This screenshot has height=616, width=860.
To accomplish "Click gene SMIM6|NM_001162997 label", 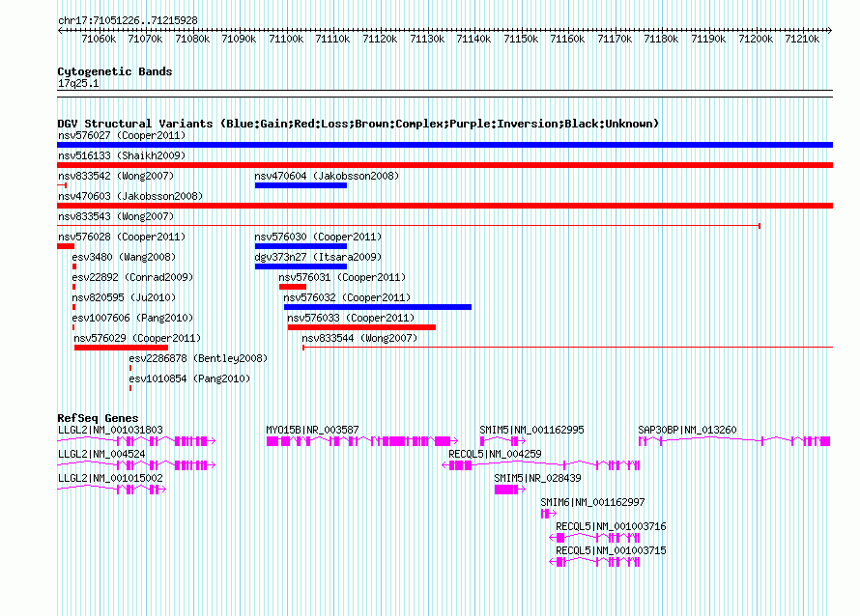I will 593,503.
